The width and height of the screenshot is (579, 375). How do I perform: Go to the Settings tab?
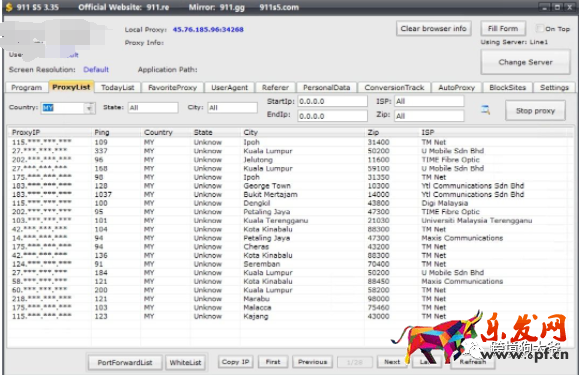click(554, 87)
